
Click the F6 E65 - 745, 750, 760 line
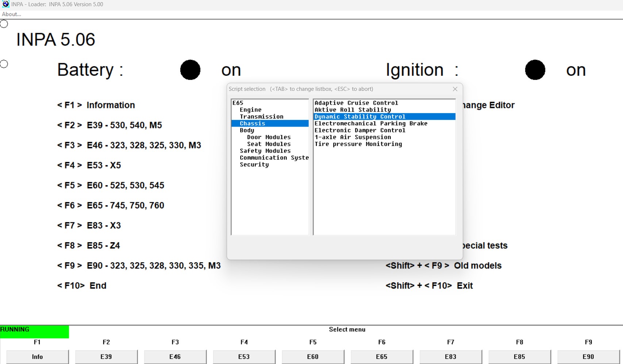click(x=111, y=205)
